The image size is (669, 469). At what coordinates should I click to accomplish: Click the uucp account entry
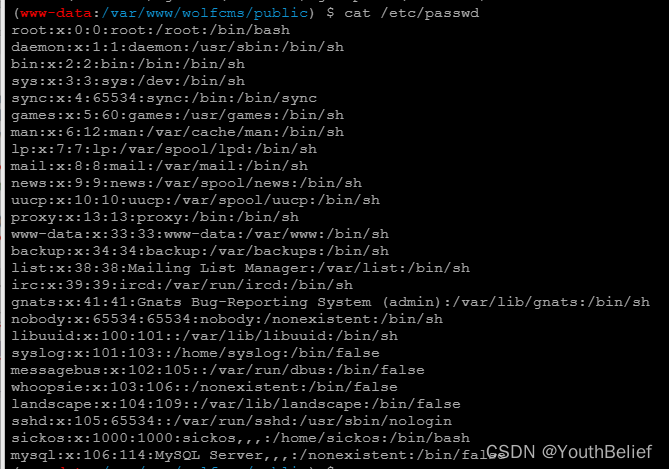click(x=195, y=200)
